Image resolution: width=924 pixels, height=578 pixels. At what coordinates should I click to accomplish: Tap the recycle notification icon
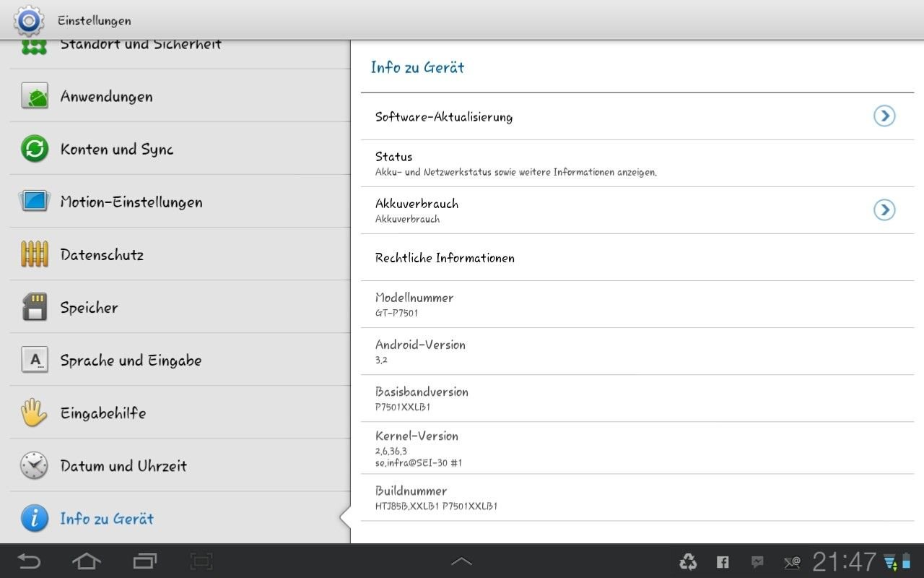click(x=688, y=561)
